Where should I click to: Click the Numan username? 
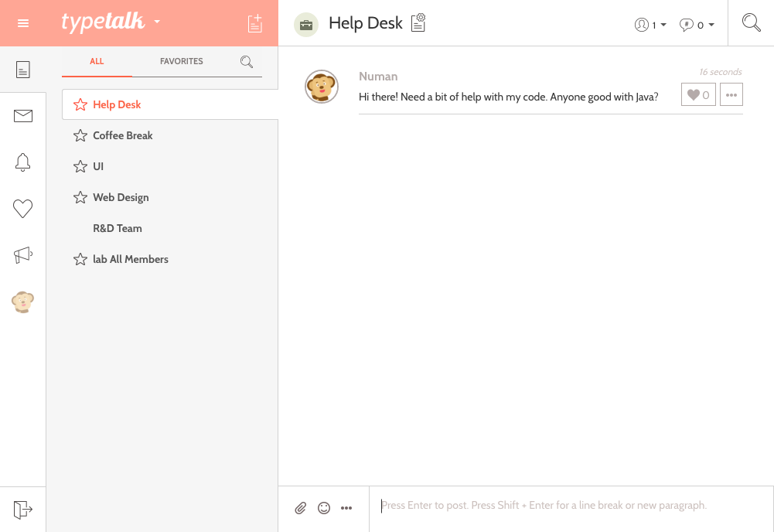[378, 77]
